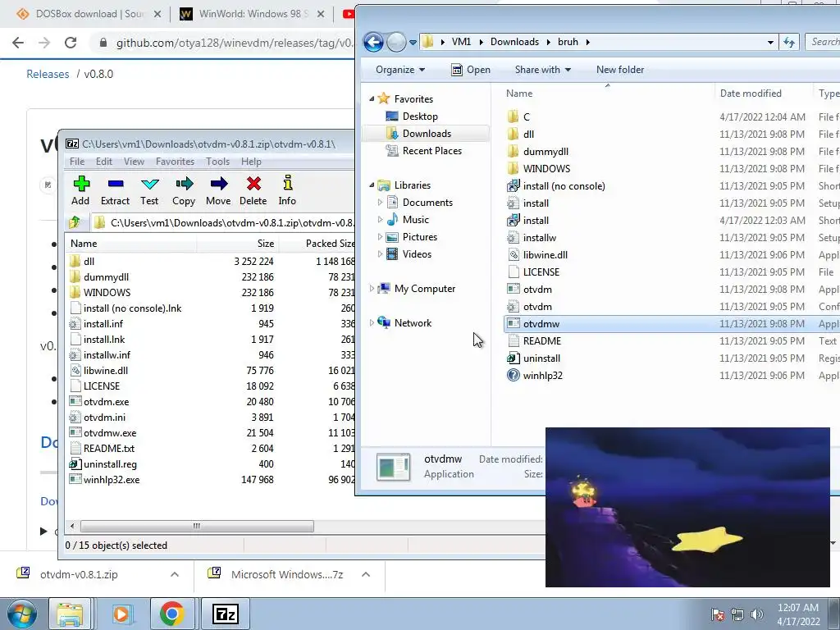This screenshot has width=840, height=630.
Task: Open recent pages dropdown next to Forward
Action: [413, 43]
